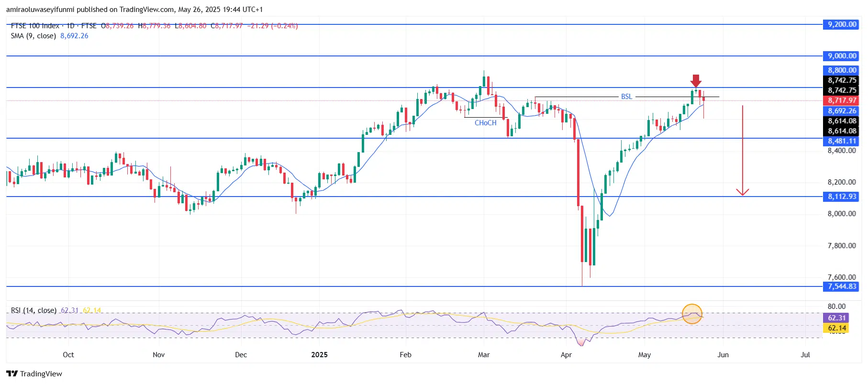The height and width of the screenshot is (384, 868).
Task: Click the CHoCH label on the chart
Action: [485, 123]
